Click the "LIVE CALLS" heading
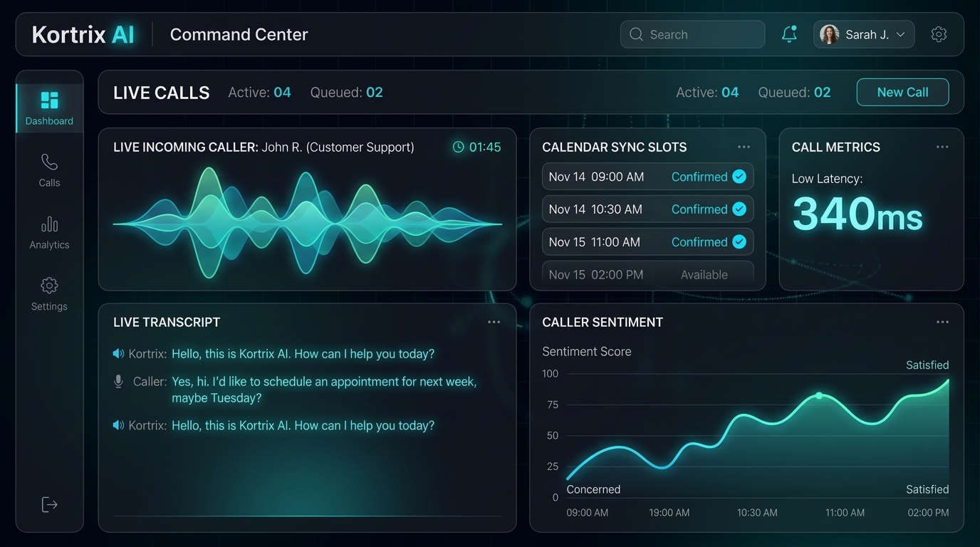 162,93
